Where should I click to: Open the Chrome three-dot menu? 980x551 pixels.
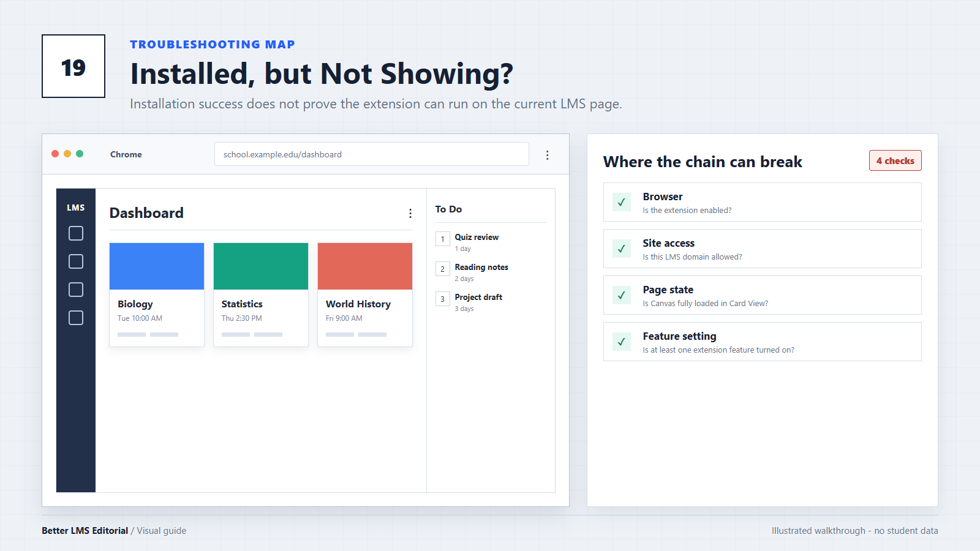click(547, 155)
